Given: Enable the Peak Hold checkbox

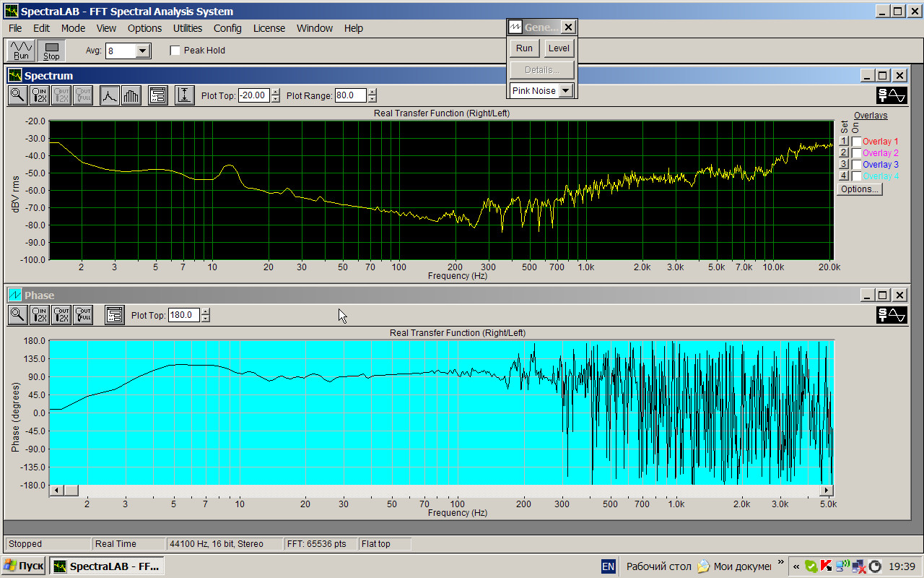Looking at the screenshot, I should click(175, 51).
